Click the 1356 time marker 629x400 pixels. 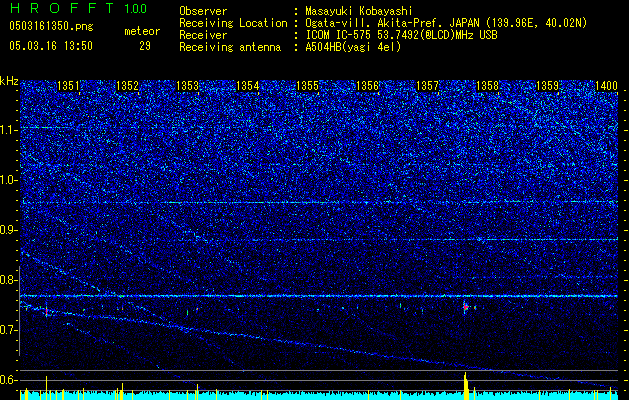367,86
